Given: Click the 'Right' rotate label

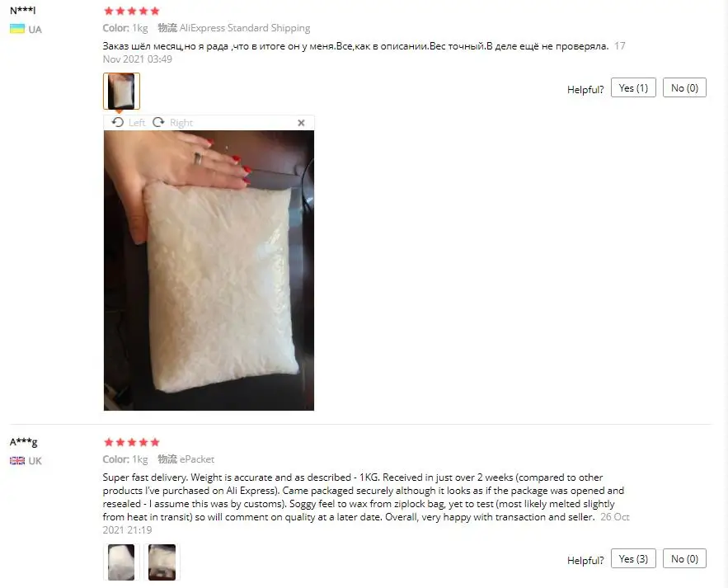Looking at the screenshot, I should click(181, 123).
